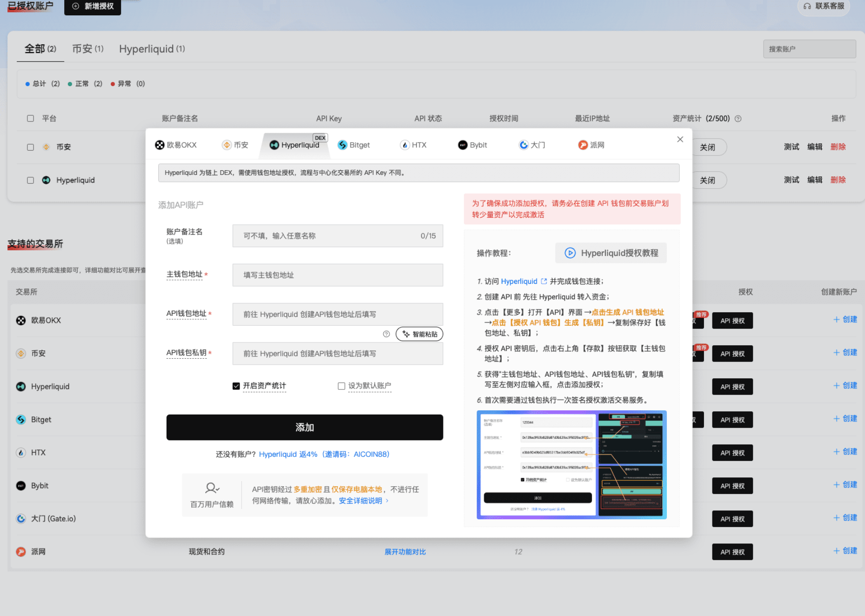865x616 pixels.
Task: Click Bybit logo in exchange list
Action: (x=21, y=486)
